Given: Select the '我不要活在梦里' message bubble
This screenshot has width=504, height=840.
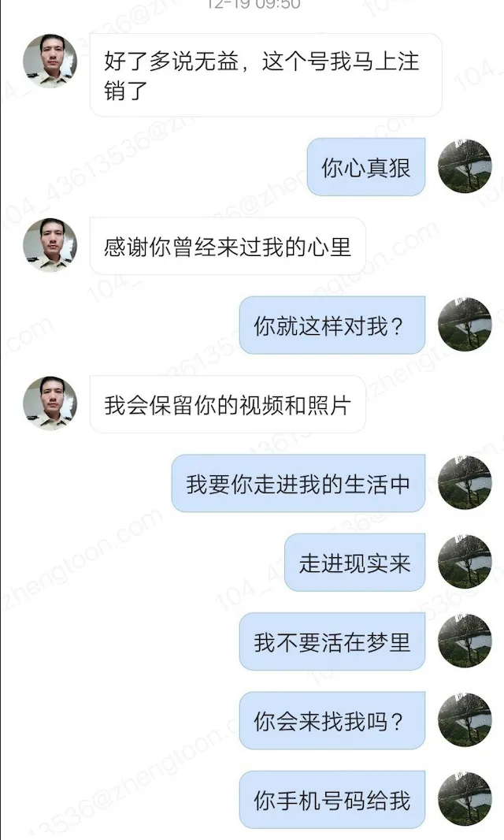Looking at the screenshot, I should [x=332, y=641].
